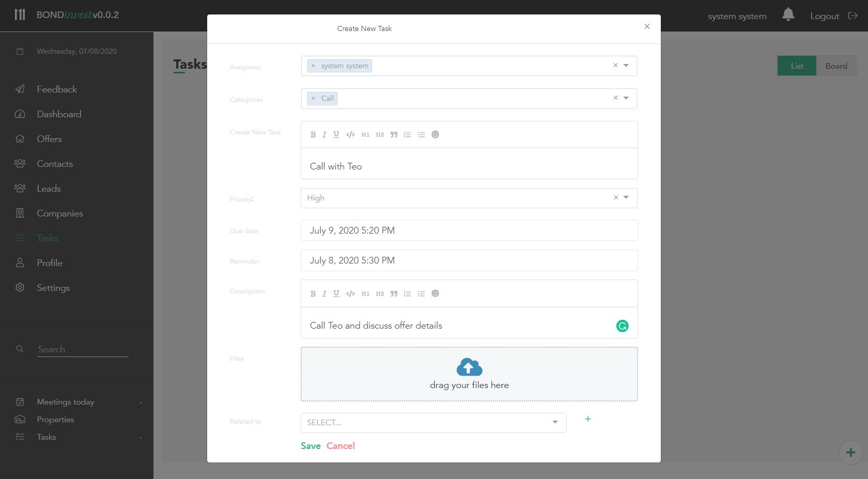The width and height of the screenshot is (868, 479).
Task: Apply blockquote in the Description toolbar
Action: click(x=394, y=294)
